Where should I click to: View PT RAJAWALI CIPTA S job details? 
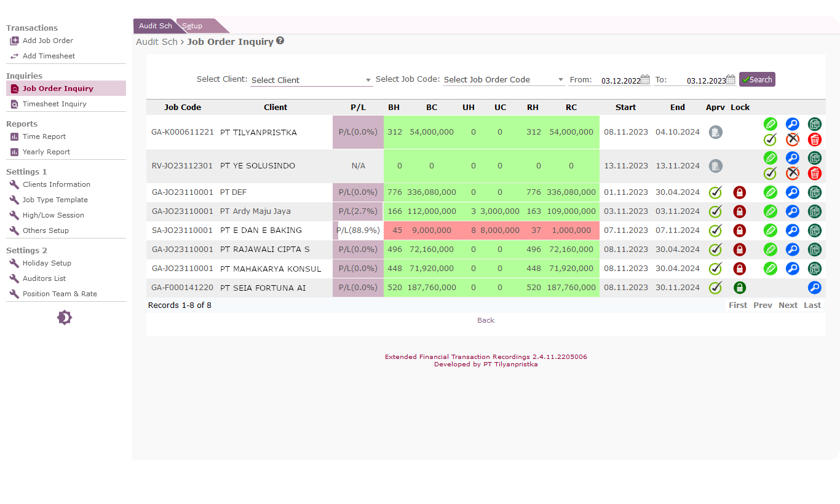click(x=793, y=250)
